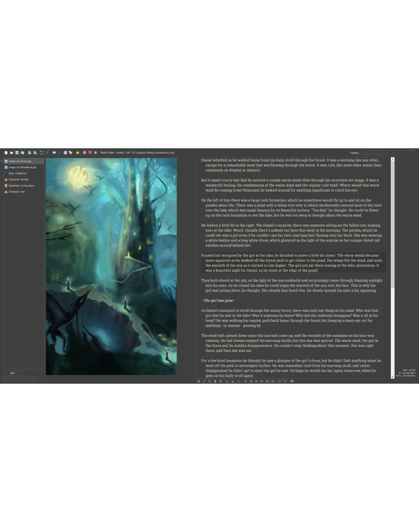The height and width of the screenshot is (532, 419).
Task: Toggle Italic formatting in the editor toolbar
Action: coord(204,381)
